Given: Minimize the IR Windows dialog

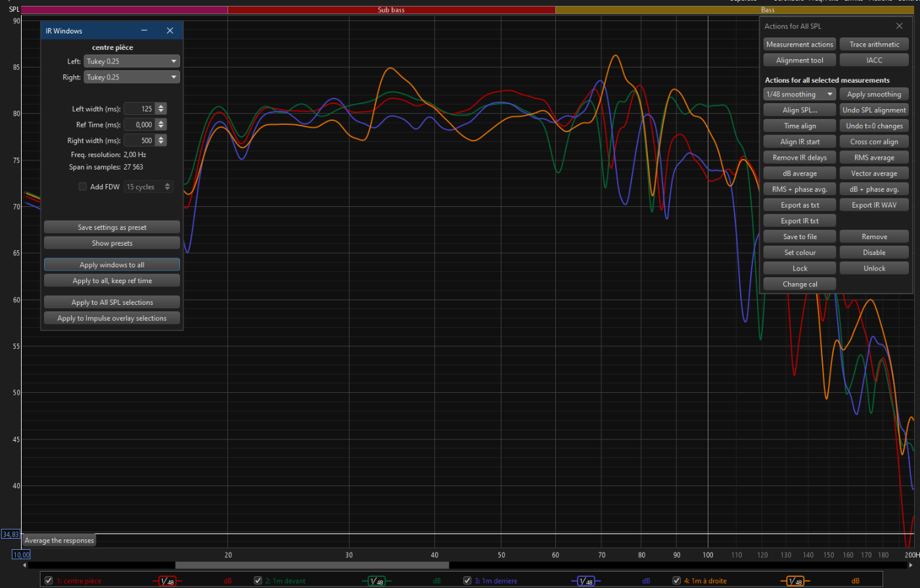Looking at the screenshot, I should pyautogui.click(x=145, y=31).
